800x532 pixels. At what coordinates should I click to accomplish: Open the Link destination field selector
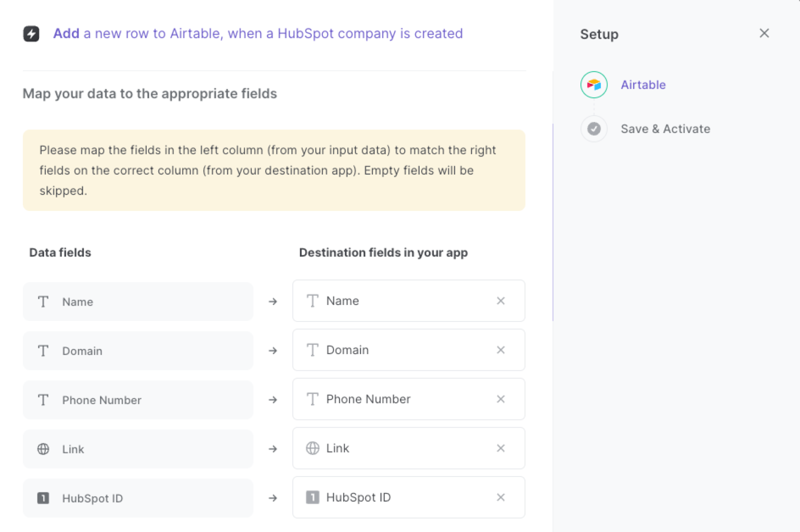[408, 448]
